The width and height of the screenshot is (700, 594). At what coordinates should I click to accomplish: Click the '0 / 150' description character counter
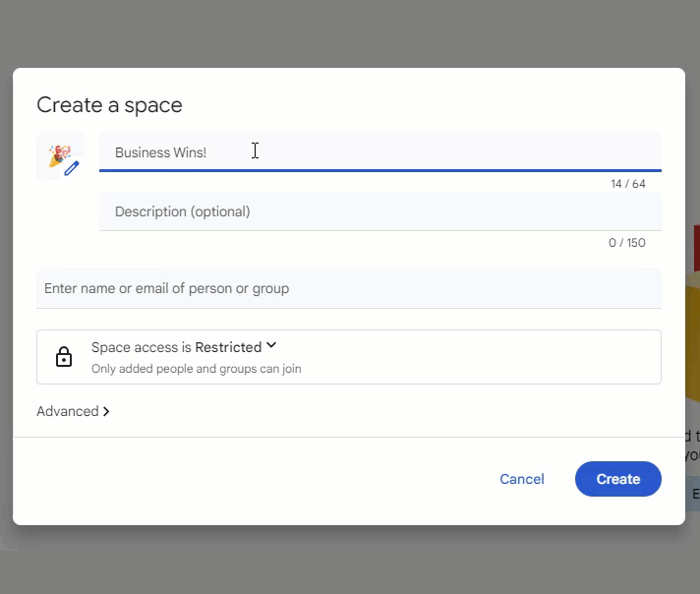pyautogui.click(x=627, y=243)
